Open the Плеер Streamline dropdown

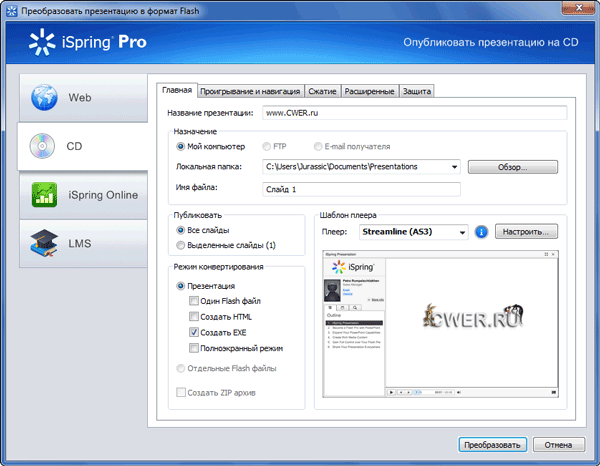pyautogui.click(x=461, y=232)
